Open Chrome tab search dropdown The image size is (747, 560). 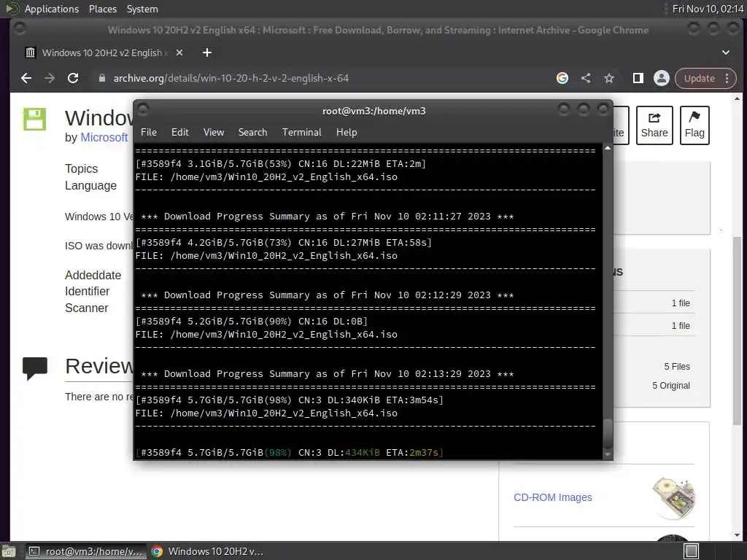coord(726,52)
